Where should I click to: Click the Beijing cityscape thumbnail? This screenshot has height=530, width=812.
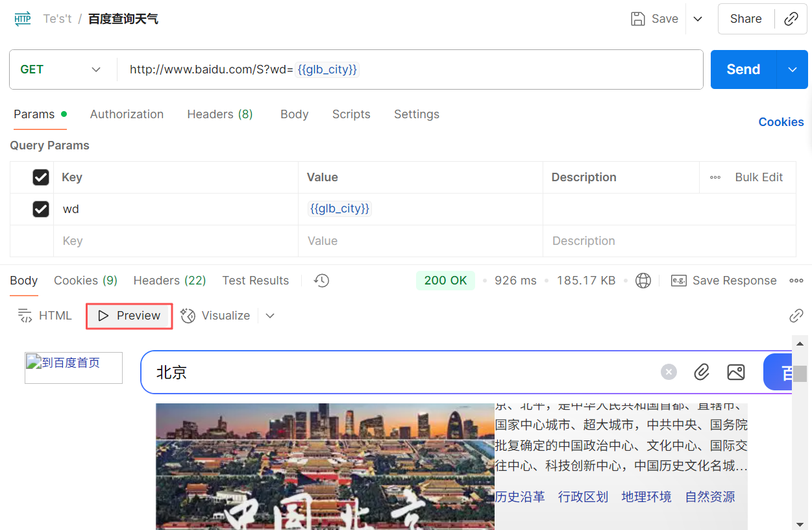click(325, 466)
